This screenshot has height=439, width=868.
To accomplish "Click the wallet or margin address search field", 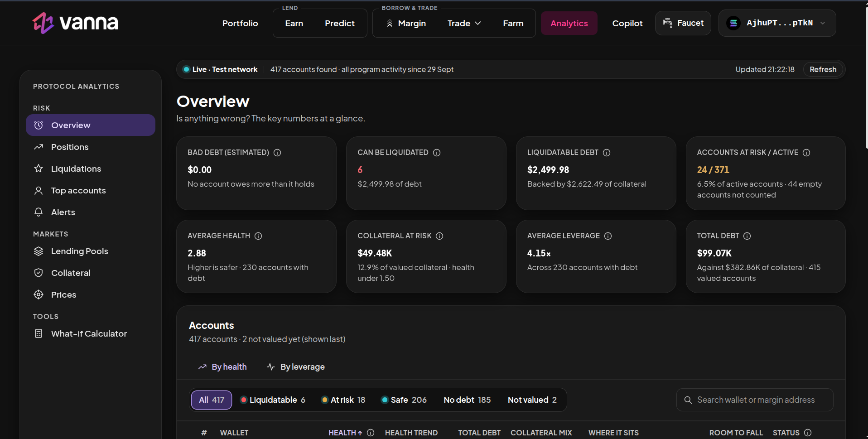I will click(x=755, y=400).
